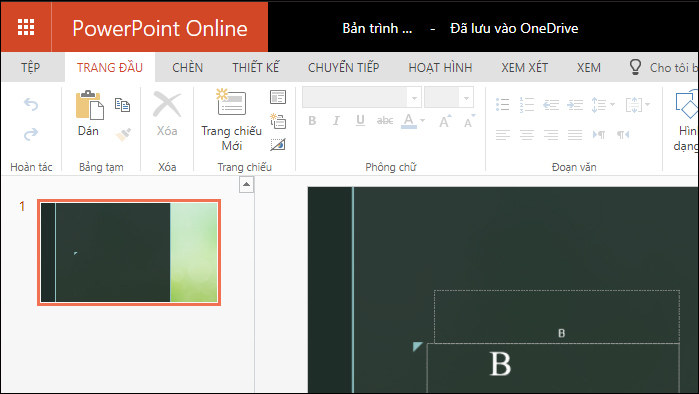Switch to the TRANG ĐẦU tab
Image resolution: width=699 pixels, height=394 pixels.
[110, 67]
